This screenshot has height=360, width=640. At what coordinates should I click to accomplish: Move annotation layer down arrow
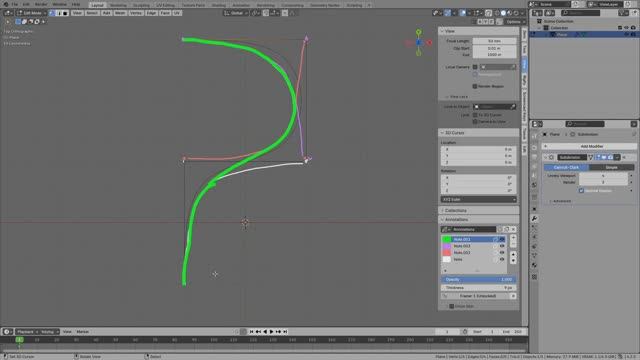point(513,260)
